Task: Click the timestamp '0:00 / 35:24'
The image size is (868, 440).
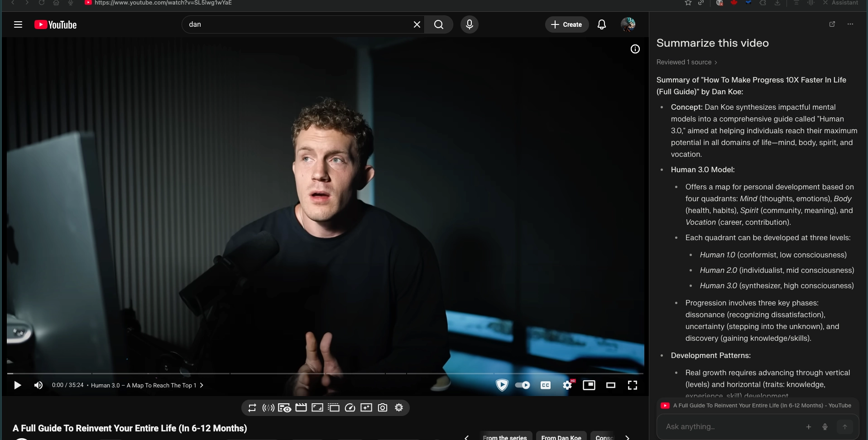Action: tap(68, 385)
